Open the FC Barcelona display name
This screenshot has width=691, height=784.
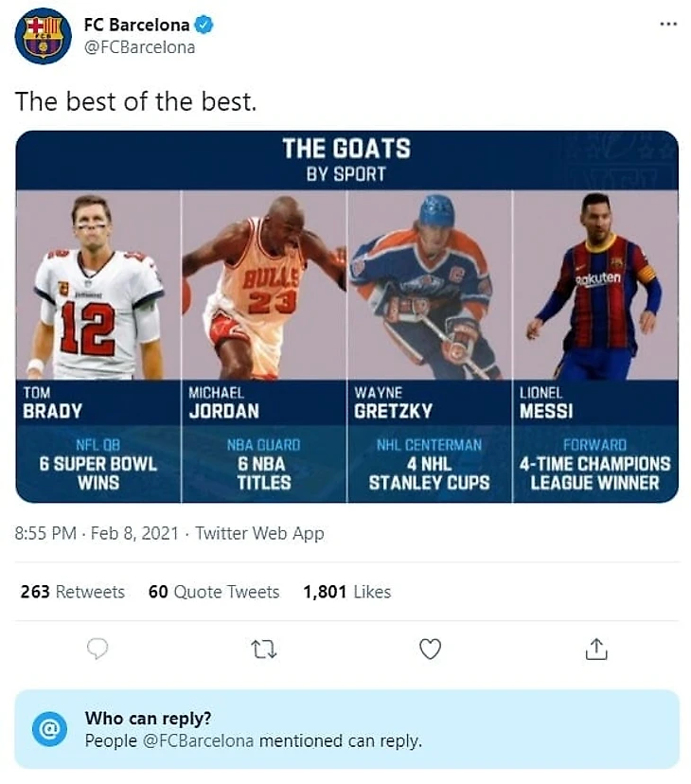[x=136, y=26]
